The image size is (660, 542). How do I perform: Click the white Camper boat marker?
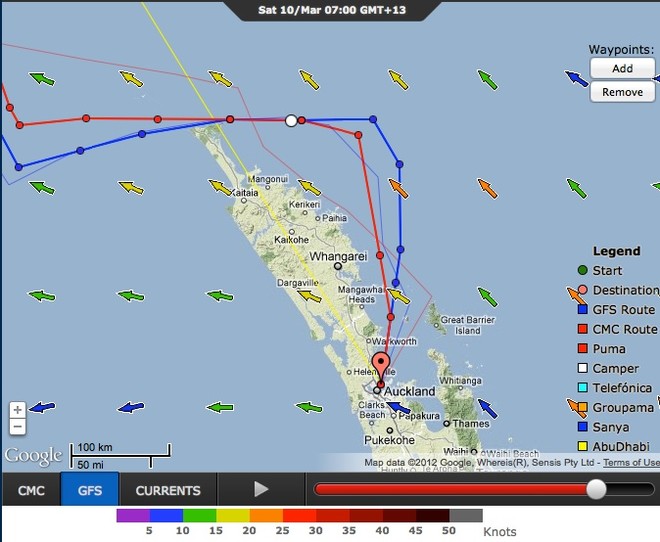[x=291, y=121]
